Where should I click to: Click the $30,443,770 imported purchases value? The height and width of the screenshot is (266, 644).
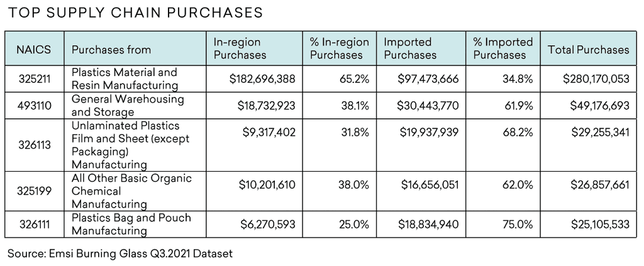pos(428,106)
